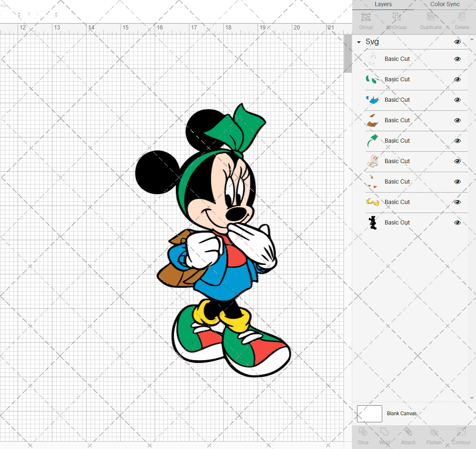
Task: Hide the yellow socks layer
Action: point(457,202)
